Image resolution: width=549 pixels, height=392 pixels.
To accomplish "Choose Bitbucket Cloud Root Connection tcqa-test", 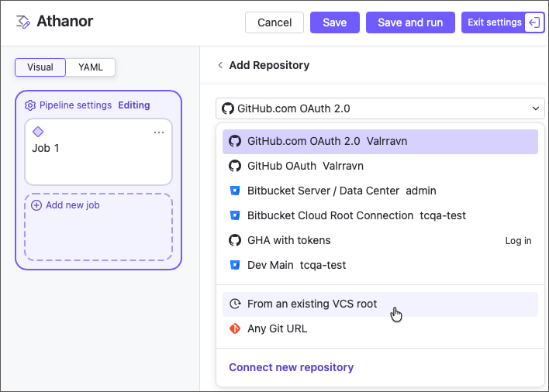I will click(380, 216).
